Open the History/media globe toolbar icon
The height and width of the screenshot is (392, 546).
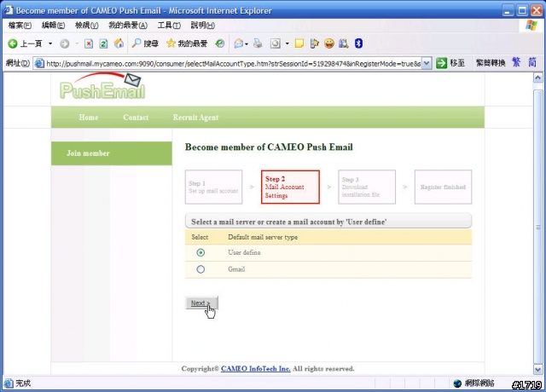click(220, 43)
